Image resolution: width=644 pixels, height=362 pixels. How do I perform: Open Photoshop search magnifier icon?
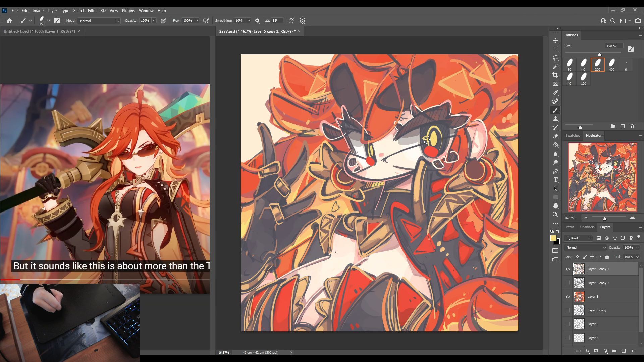[x=613, y=21]
